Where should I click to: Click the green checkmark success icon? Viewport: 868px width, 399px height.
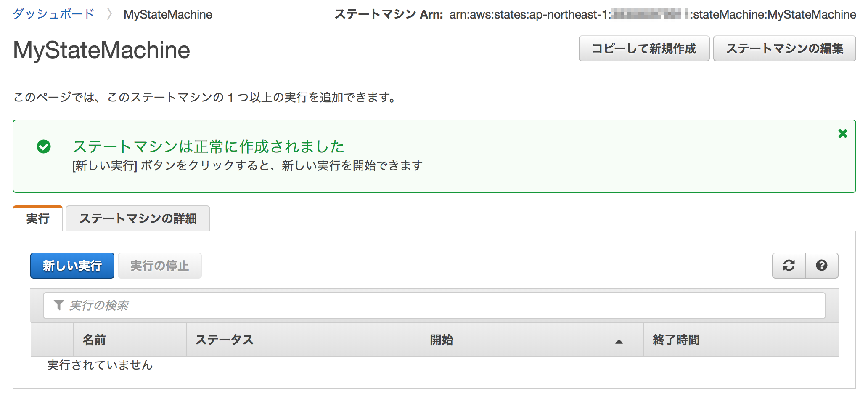[44, 146]
